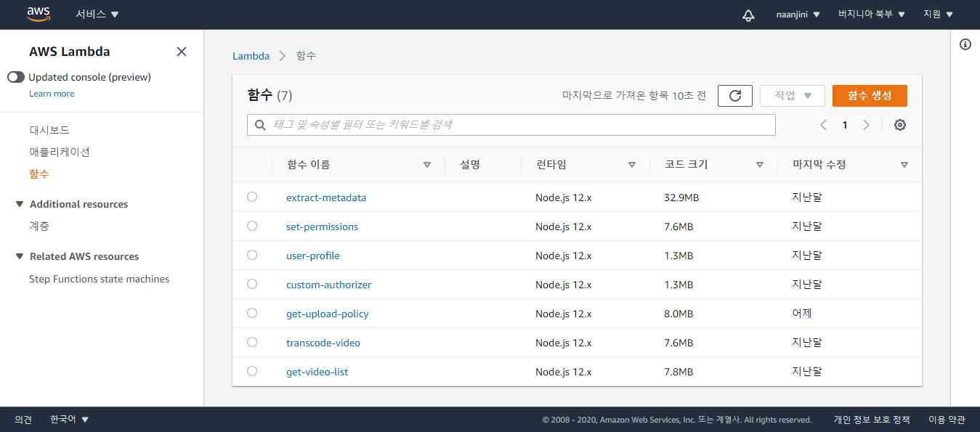980x432 pixels.
Task: Collapse Related AWS resources section
Action: pos(20,256)
